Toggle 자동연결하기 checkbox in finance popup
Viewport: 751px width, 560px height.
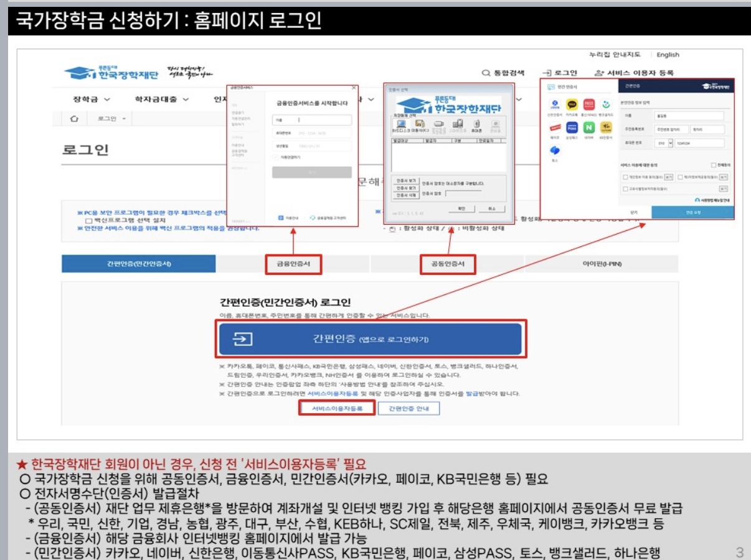coord(275,157)
